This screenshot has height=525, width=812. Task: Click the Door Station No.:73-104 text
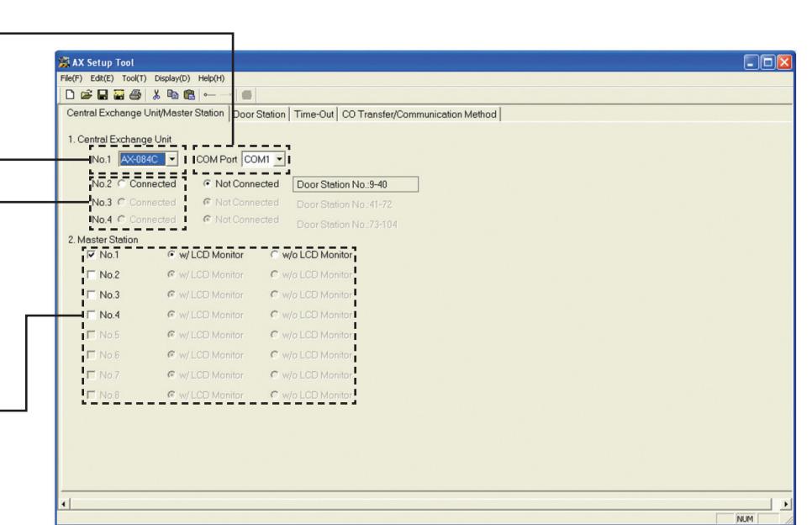click(347, 225)
